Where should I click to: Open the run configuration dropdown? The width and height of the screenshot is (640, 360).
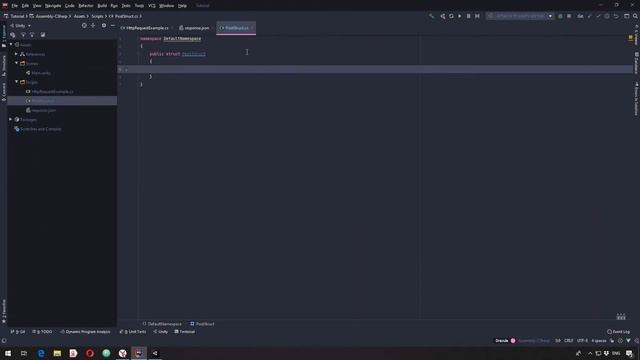tap(520, 16)
